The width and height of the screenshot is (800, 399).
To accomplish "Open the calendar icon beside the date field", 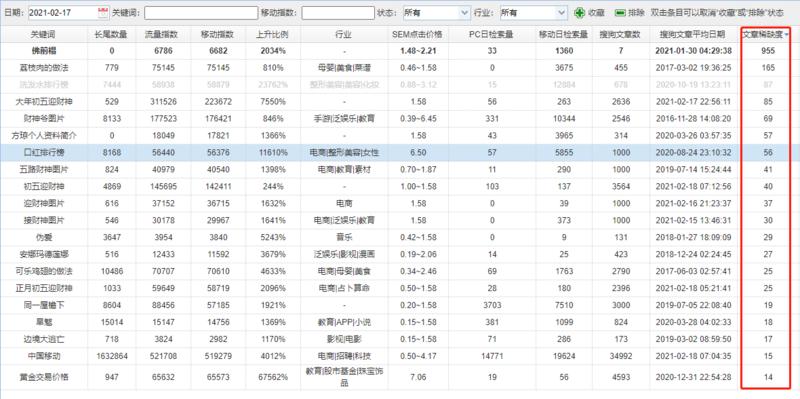I will [103, 13].
